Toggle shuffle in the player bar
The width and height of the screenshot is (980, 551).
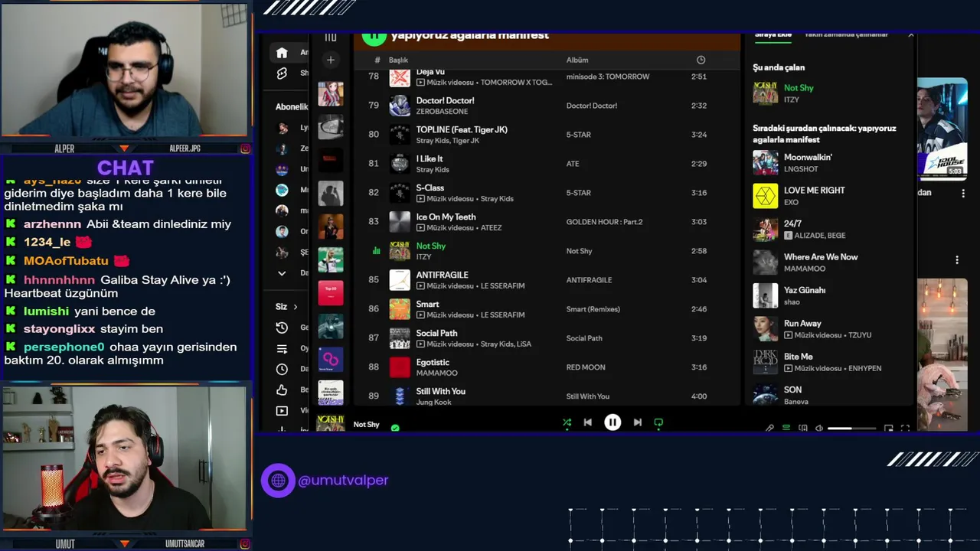pos(567,422)
